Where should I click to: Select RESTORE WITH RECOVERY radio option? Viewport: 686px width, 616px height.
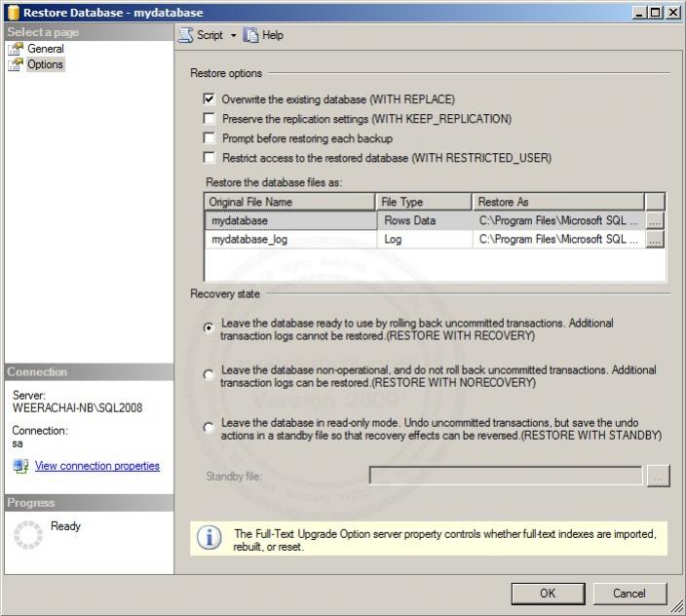coord(209,327)
